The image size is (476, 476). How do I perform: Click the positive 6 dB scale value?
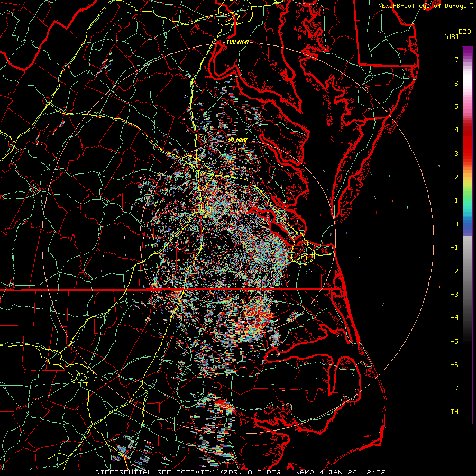pyautogui.click(x=456, y=83)
